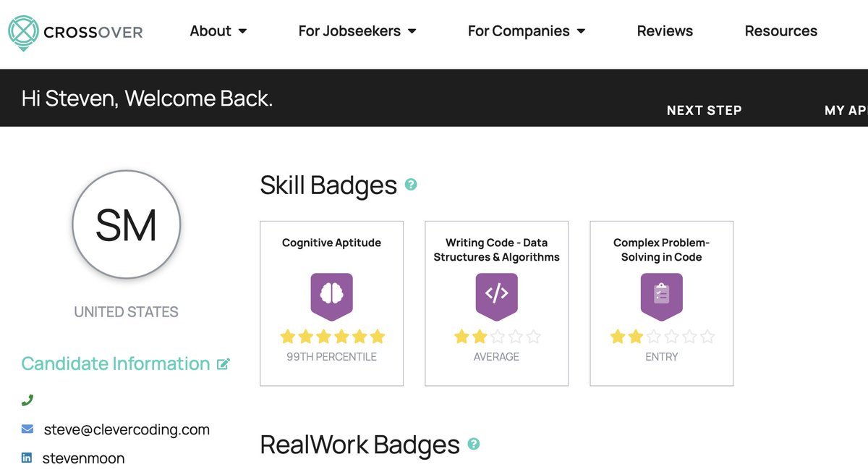The height and width of the screenshot is (475, 868).
Task: Click the Cognitive Aptitude brain badge icon
Action: 331,295
